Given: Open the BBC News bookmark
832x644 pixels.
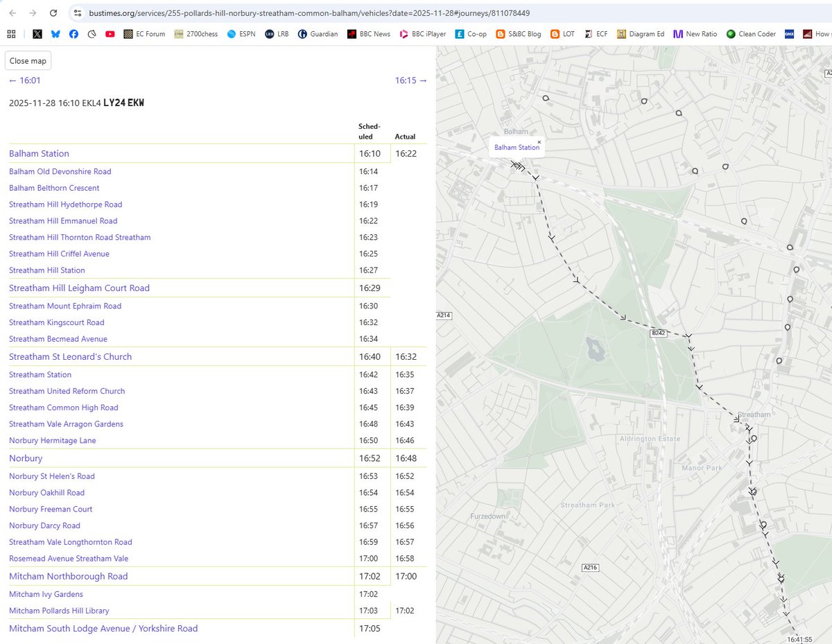Looking at the screenshot, I should pyautogui.click(x=369, y=33).
